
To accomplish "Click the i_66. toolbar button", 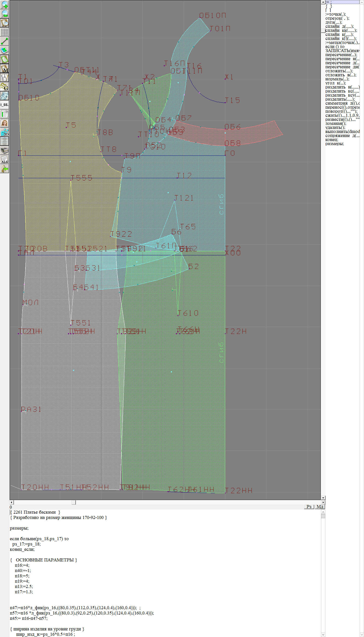I will (x=5, y=105).
